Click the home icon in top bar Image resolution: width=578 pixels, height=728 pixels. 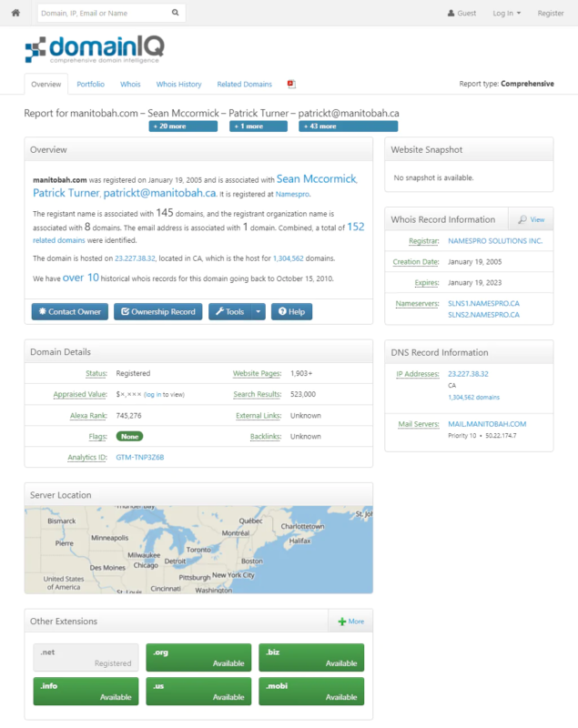click(x=15, y=13)
